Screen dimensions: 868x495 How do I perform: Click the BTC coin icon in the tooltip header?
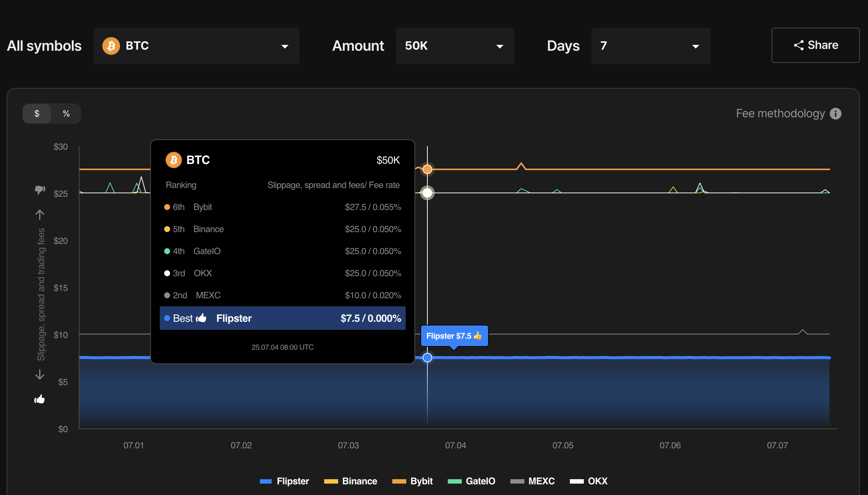point(173,160)
